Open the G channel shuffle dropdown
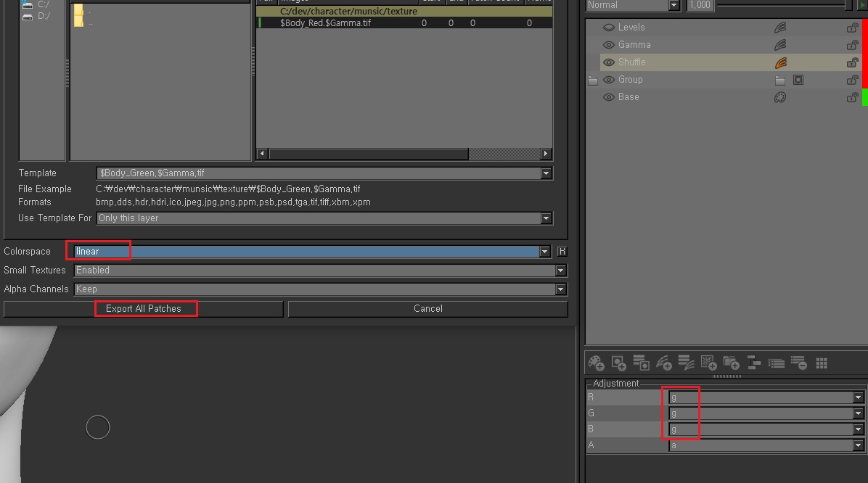Image resolution: width=868 pixels, height=483 pixels. tap(858, 413)
